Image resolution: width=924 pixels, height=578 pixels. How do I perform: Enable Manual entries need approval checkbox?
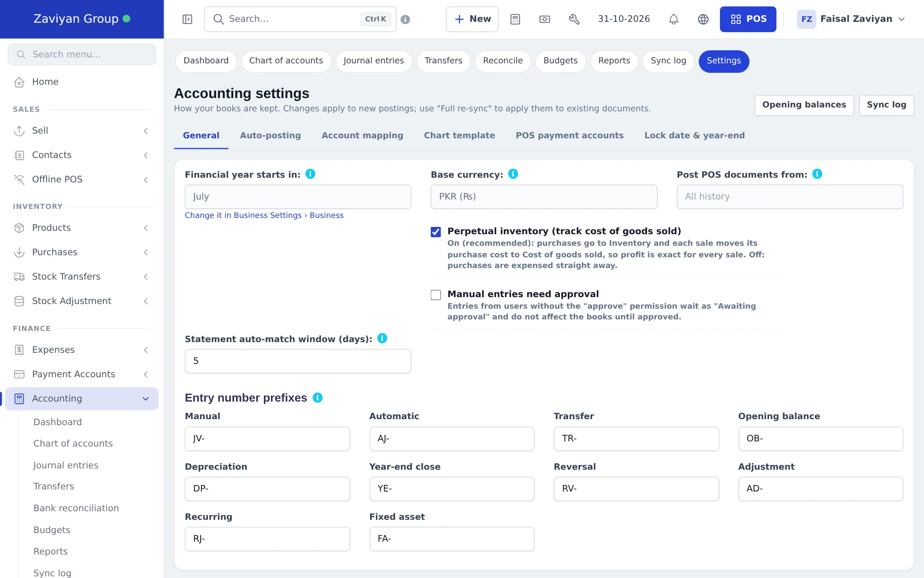(436, 295)
